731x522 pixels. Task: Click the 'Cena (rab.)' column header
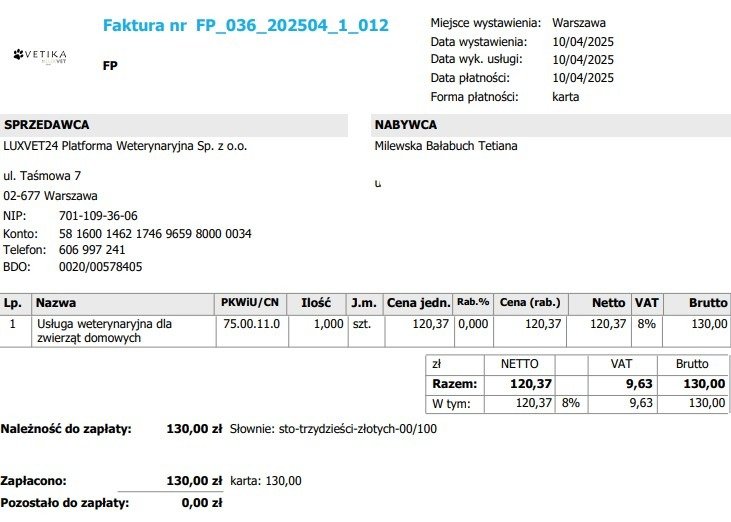tap(530, 302)
